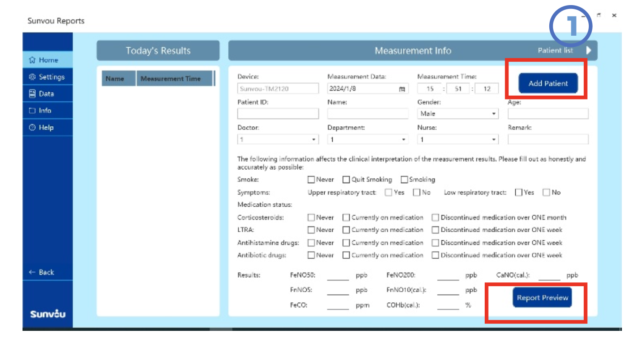Click the Patient list arrow icon
Image resolution: width=644 pixels, height=347 pixels.
click(589, 50)
